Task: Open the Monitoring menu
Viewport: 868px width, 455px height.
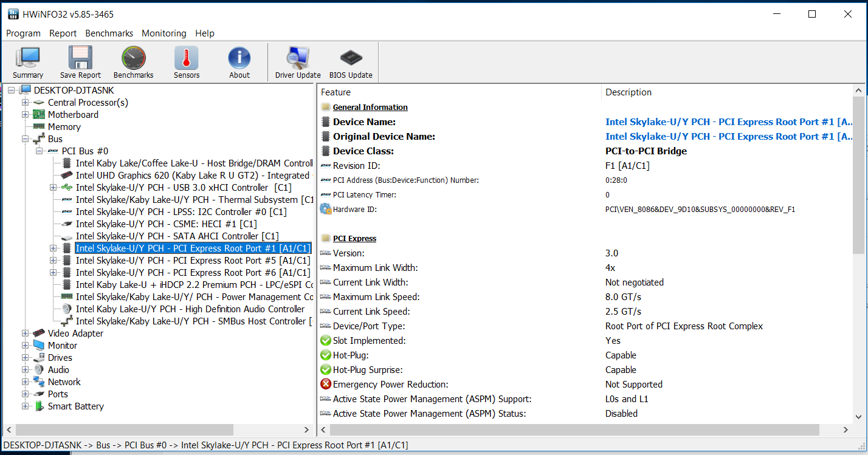Action: pos(164,33)
